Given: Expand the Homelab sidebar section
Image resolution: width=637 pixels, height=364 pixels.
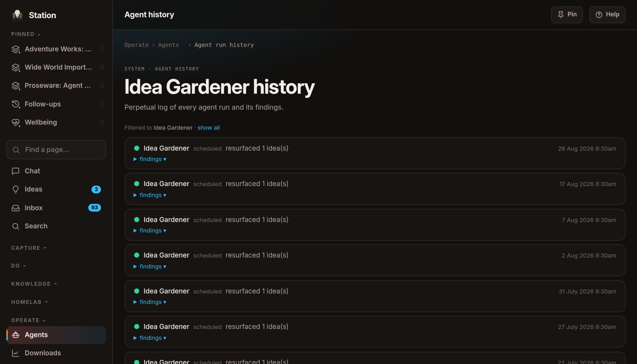Looking at the screenshot, I should point(30,302).
